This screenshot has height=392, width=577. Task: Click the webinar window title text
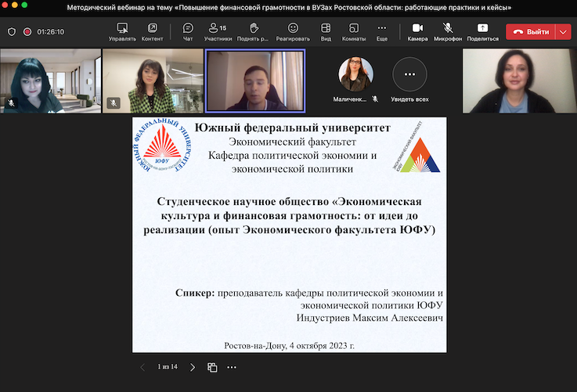[289, 7]
